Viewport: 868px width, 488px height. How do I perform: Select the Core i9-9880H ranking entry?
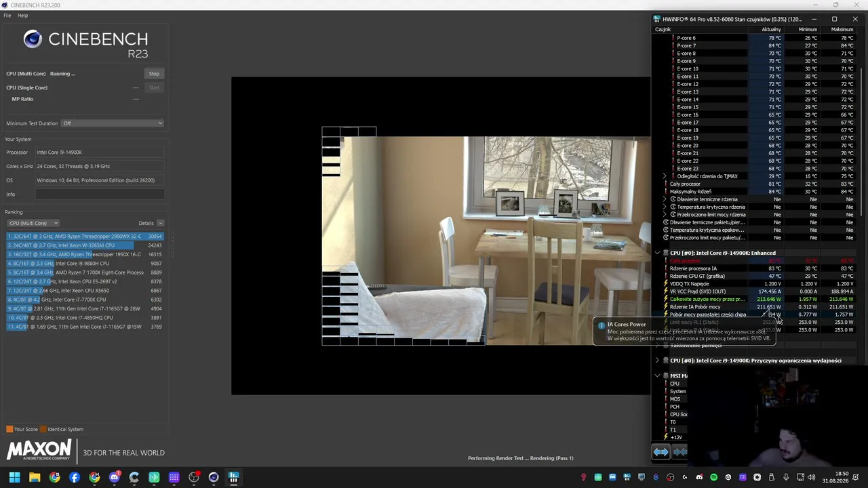pyautogui.click(x=85, y=264)
